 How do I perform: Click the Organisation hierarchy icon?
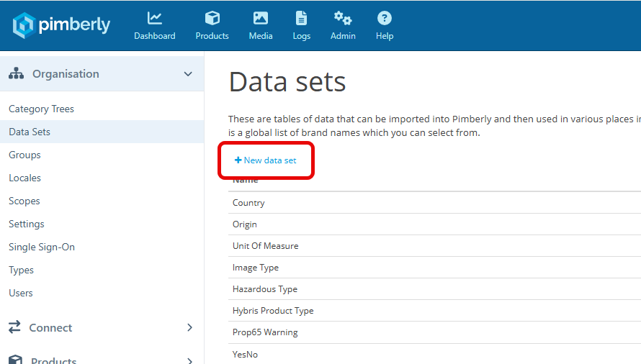point(16,73)
